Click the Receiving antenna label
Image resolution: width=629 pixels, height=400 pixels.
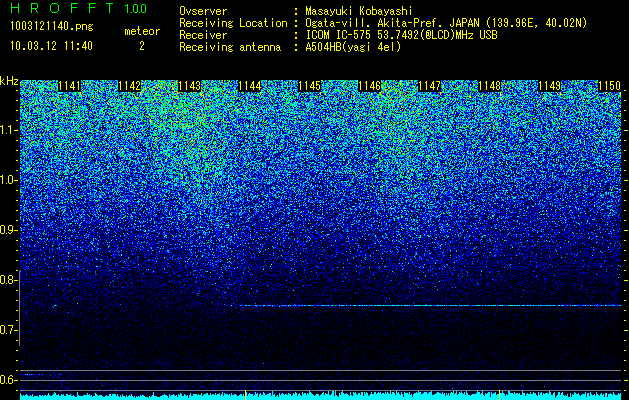coord(230,47)
